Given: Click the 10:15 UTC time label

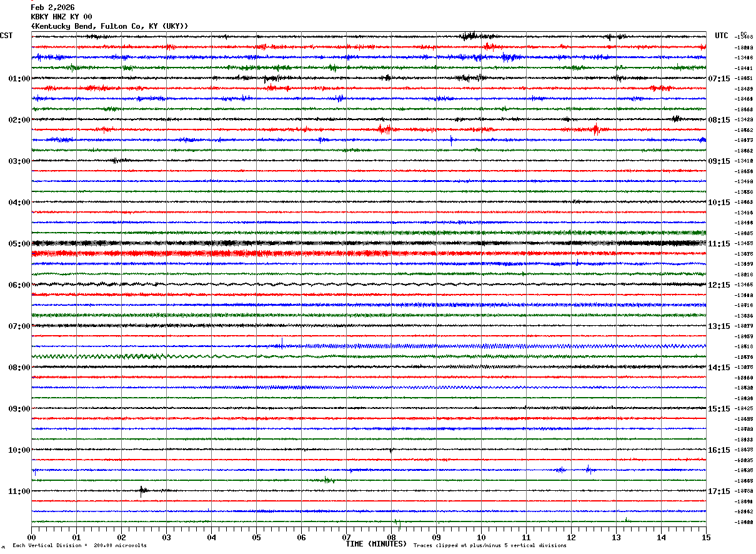Looking at the screenshot, I should click(x=719, y=203).
